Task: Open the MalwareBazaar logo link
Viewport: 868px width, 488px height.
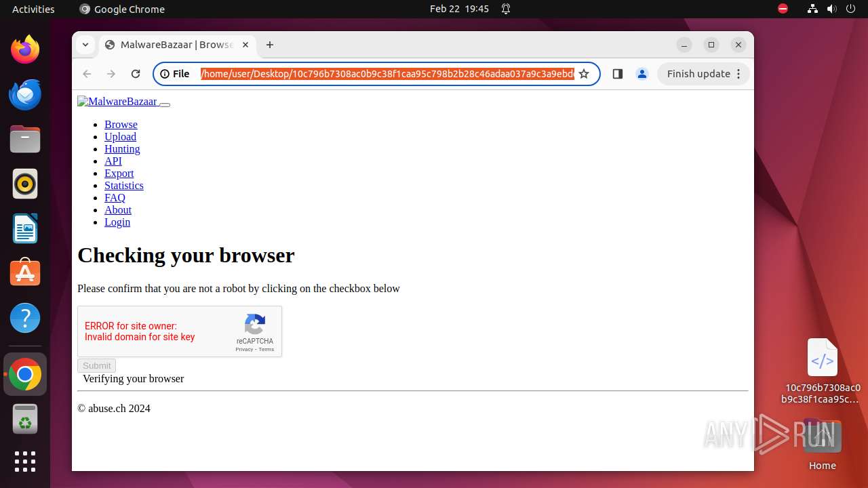Action: [x=117, y=102]
